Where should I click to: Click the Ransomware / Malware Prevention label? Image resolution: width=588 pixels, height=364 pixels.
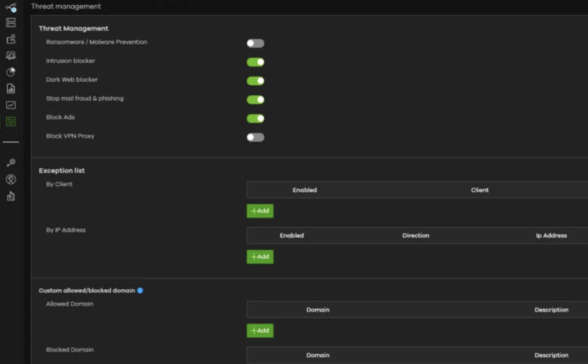(x=96, y=42)
